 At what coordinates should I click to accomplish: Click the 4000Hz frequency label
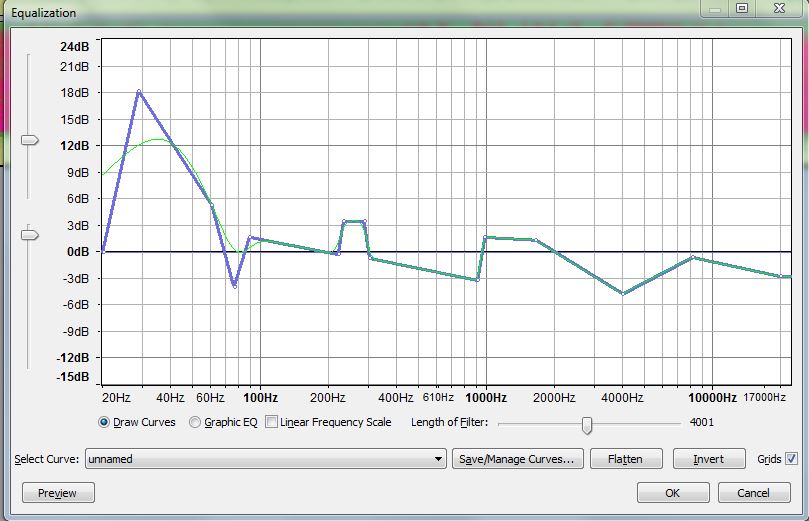point(623,398)
